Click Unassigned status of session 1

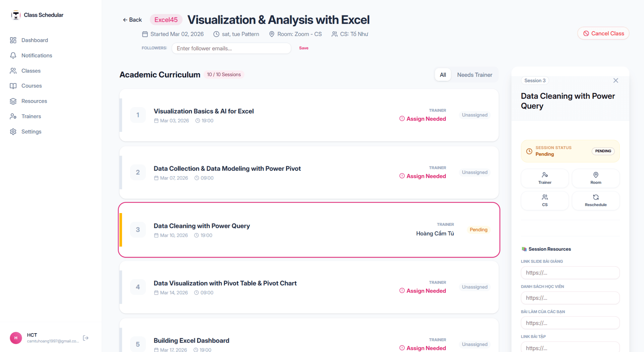click(x=475, y=115)
